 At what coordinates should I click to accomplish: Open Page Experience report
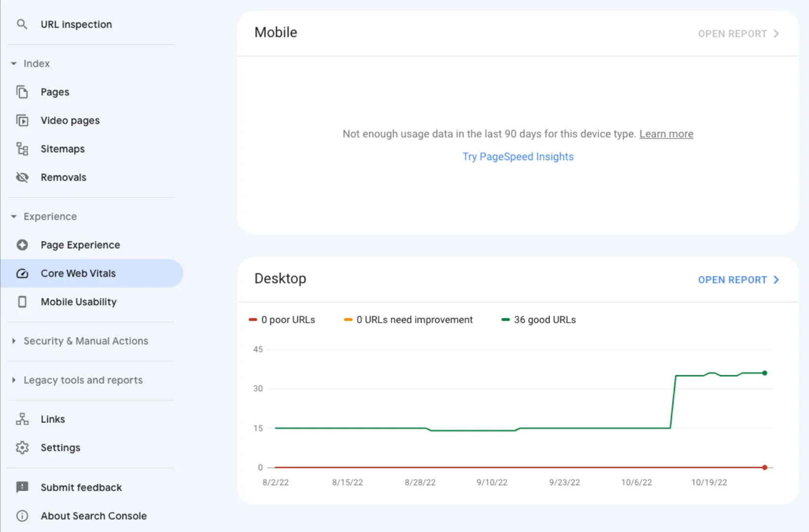[x=92, y=245]
